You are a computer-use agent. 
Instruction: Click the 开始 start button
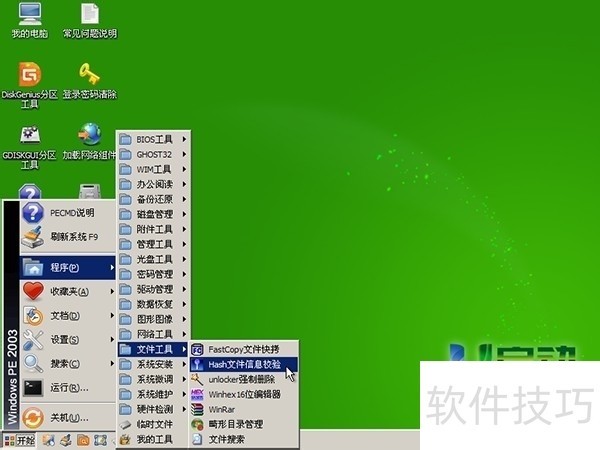point(20,440)
